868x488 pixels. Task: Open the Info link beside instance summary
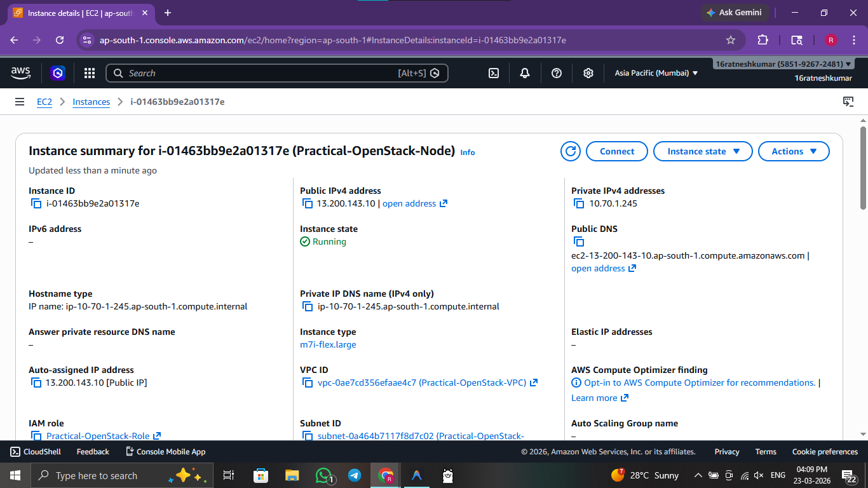468,152
